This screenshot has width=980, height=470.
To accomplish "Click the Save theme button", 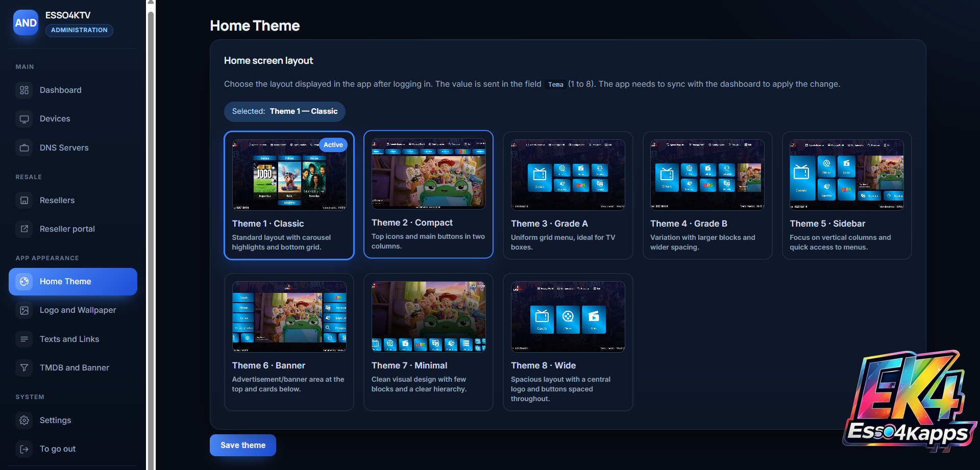I will tap(243, 446).
